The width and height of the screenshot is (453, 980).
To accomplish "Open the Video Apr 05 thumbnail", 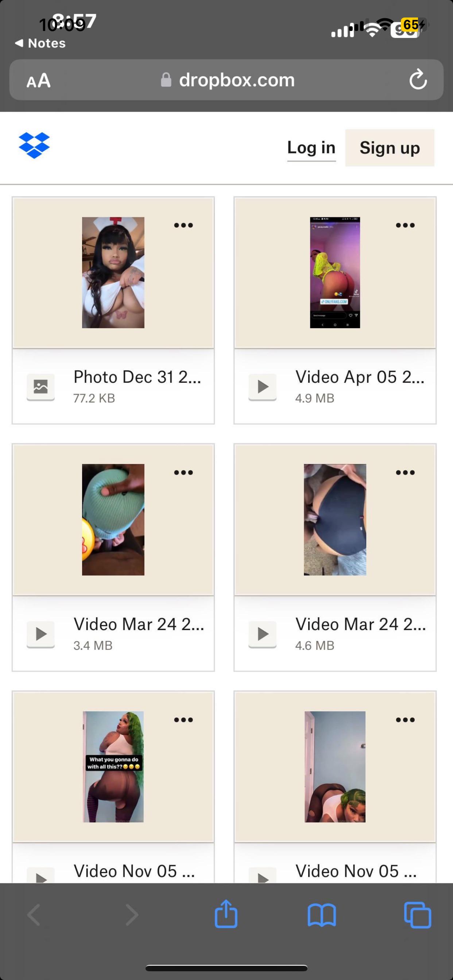I will pos(335,272).
